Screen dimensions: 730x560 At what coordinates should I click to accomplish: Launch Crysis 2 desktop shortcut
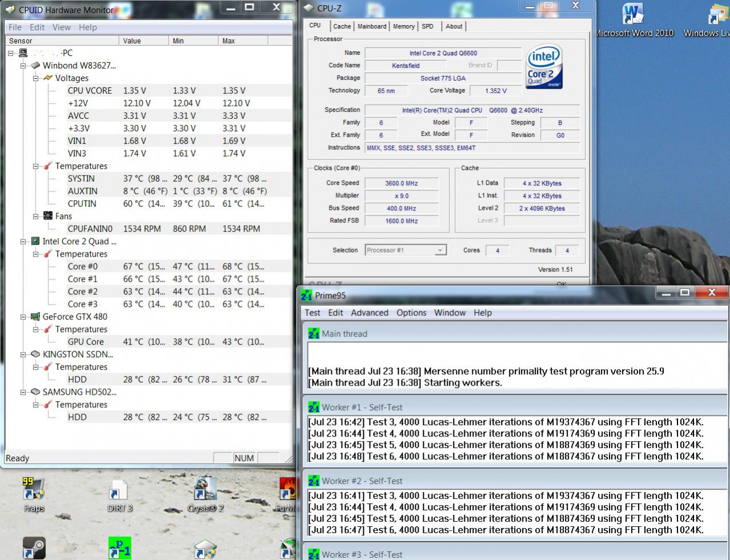point(205,490)
